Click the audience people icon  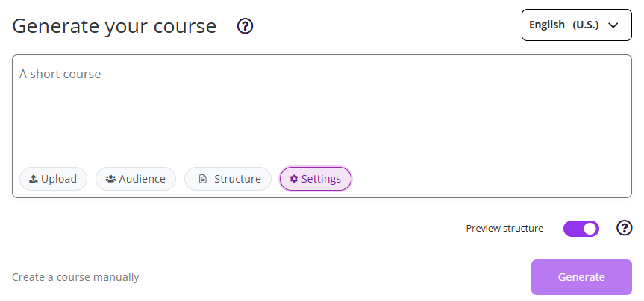pos(110,179)
